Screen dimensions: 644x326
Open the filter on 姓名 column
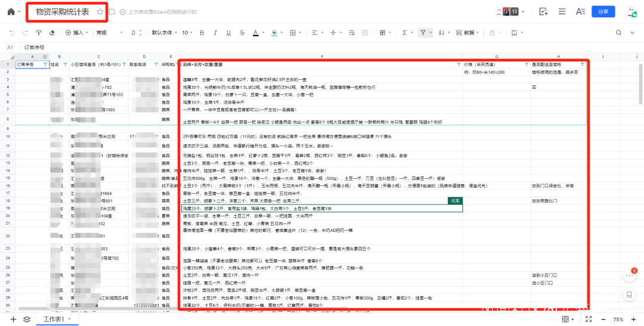tap(66, 64)
